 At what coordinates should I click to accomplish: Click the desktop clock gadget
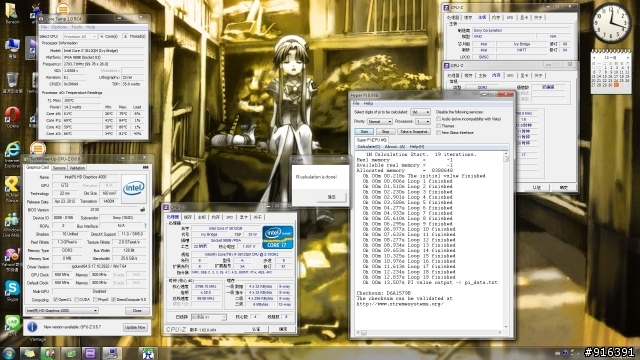[x=611, y=22]
